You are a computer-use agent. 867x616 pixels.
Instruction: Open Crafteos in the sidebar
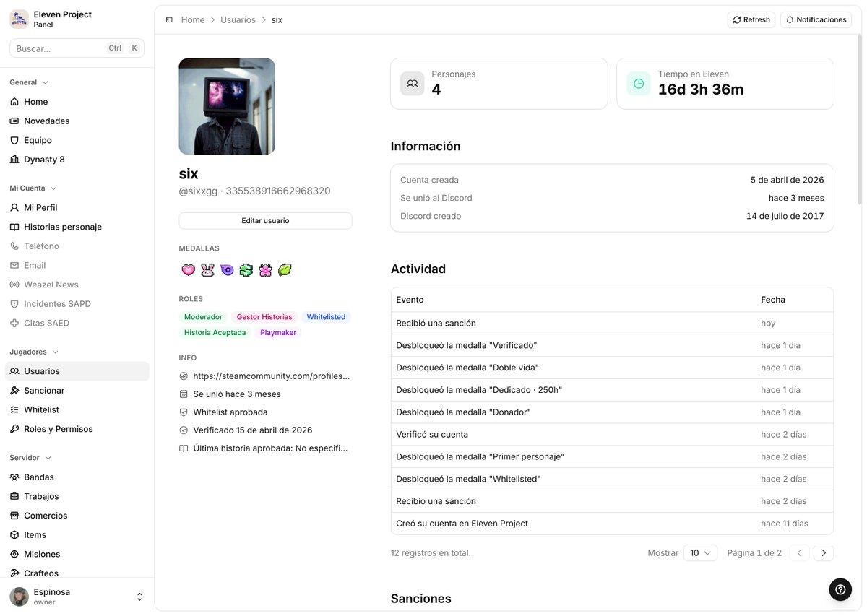(x=77, y=573)
